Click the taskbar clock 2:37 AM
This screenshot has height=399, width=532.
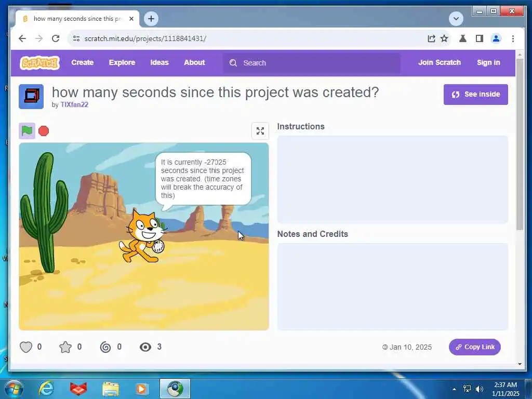[506, 385]
